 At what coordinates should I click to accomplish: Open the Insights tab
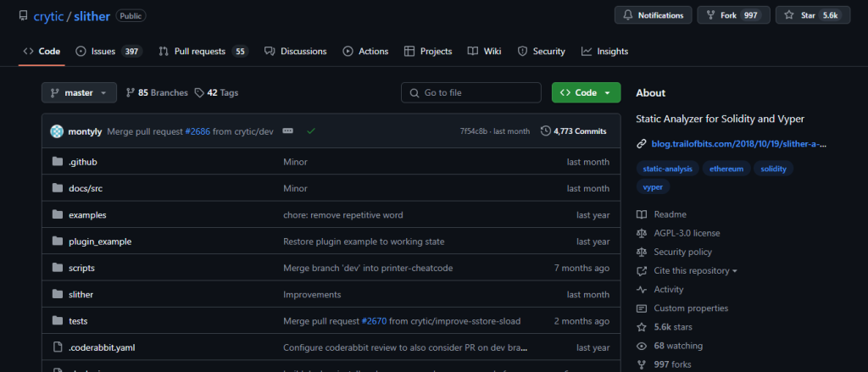pos(604,52)
